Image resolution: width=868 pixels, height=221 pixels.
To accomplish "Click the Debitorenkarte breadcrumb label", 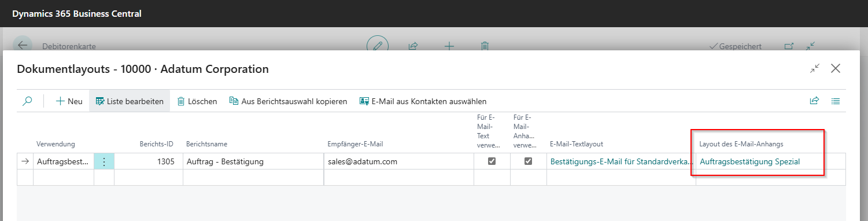I will 69,46.
